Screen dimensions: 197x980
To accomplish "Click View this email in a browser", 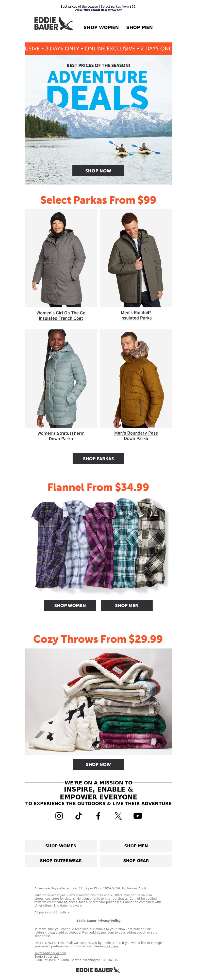I will coord(98,10).
